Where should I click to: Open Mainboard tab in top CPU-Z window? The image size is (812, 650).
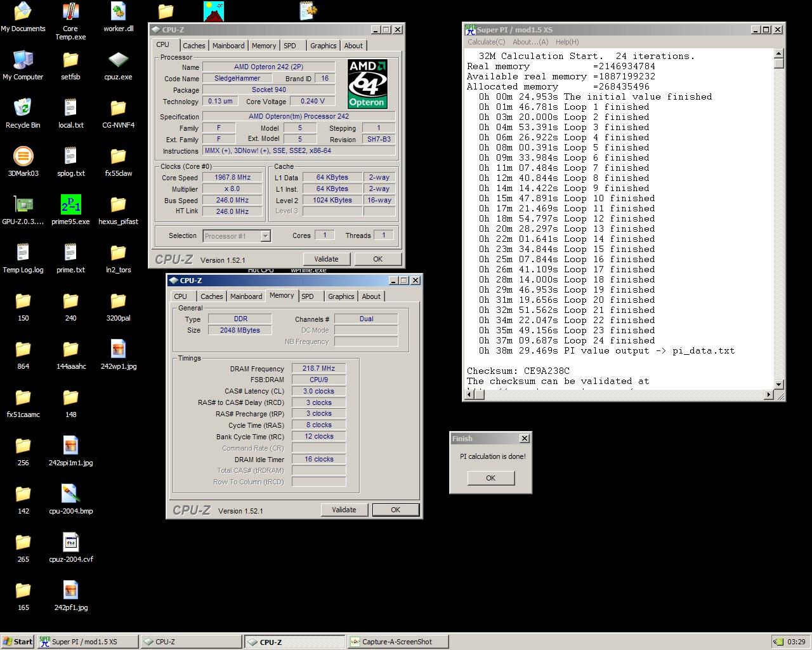coord(228,46)
